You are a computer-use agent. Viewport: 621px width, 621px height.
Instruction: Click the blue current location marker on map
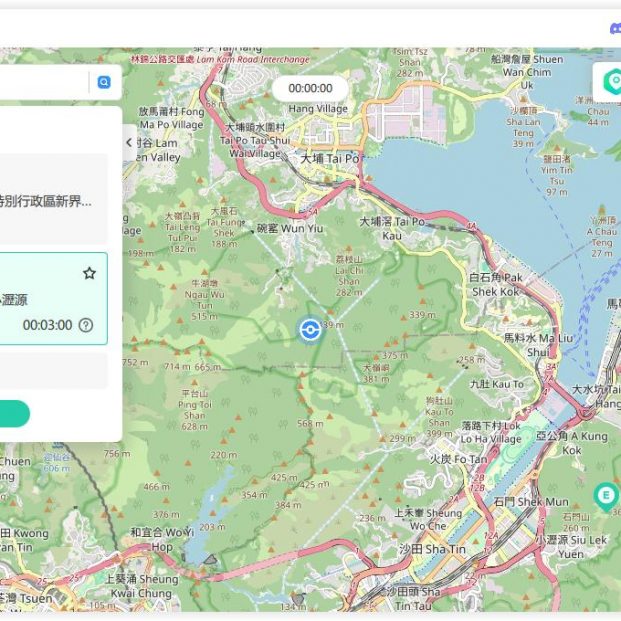point(310,329)
